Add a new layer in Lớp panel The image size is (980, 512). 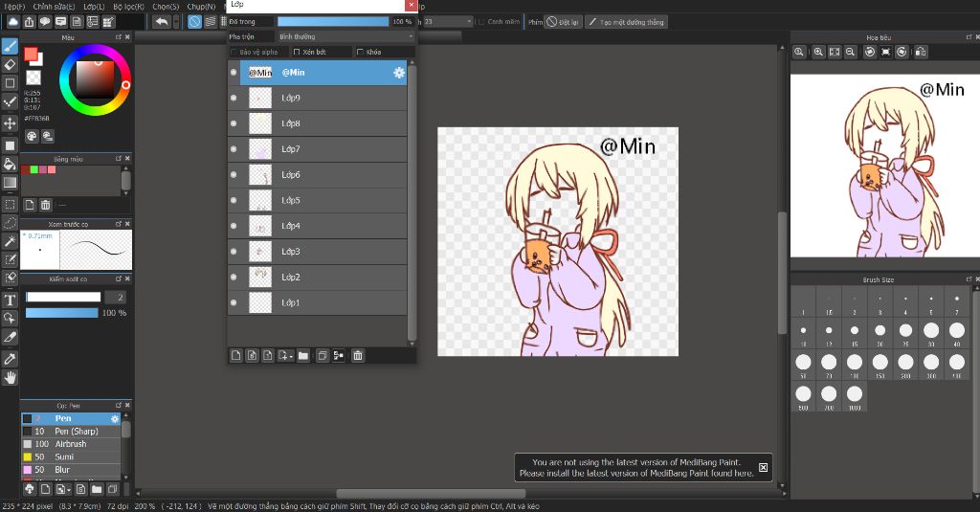coord(235,356)
